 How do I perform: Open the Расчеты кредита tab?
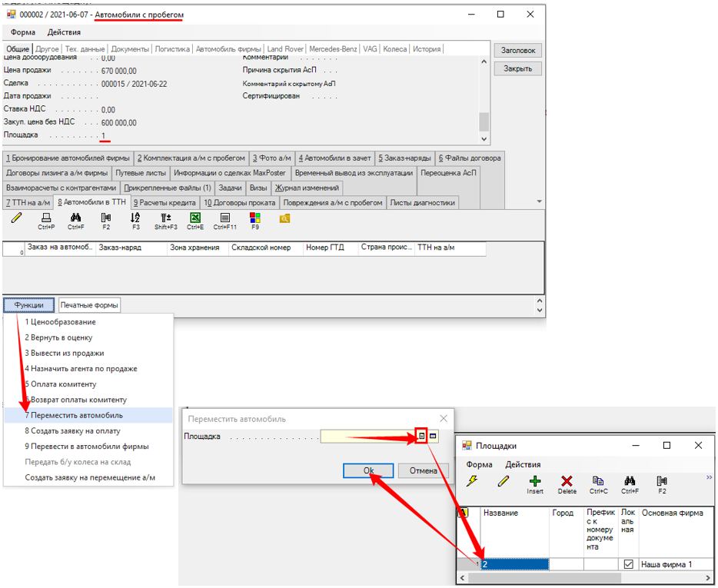[165, 203]
